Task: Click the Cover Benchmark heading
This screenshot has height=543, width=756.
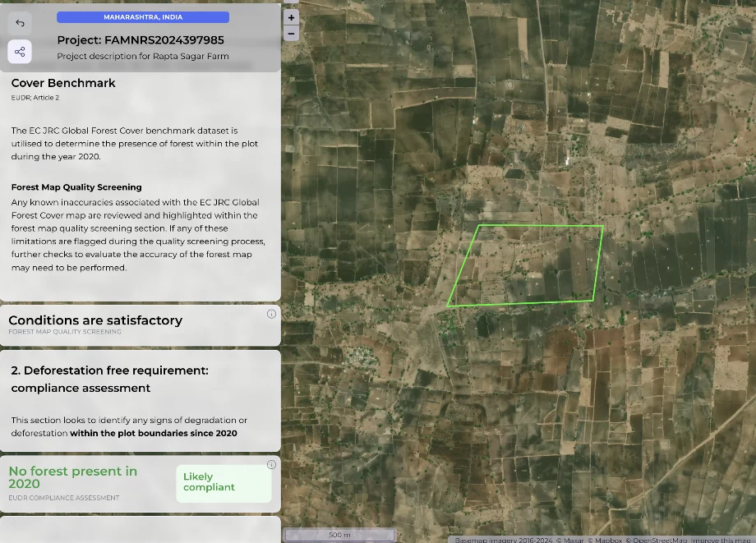Action: click(63, 83)
